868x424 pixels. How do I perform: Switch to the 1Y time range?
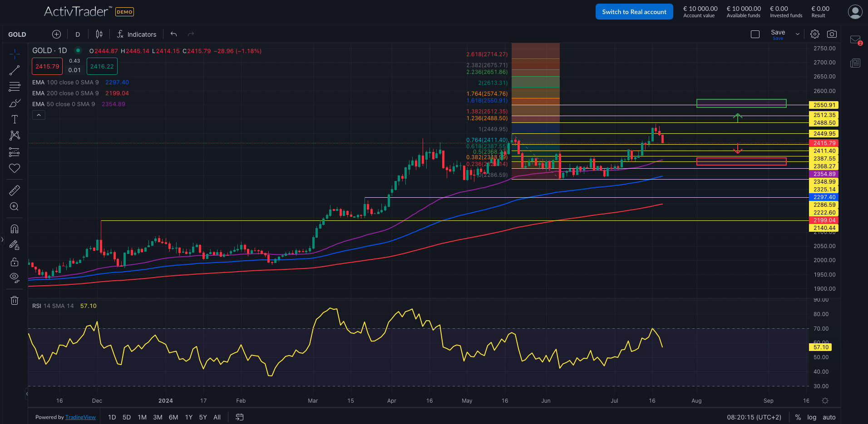pos(189,417)
